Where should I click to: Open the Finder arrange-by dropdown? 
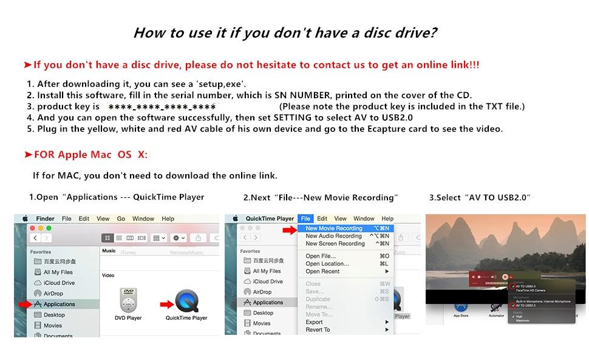tap(158, 238)
